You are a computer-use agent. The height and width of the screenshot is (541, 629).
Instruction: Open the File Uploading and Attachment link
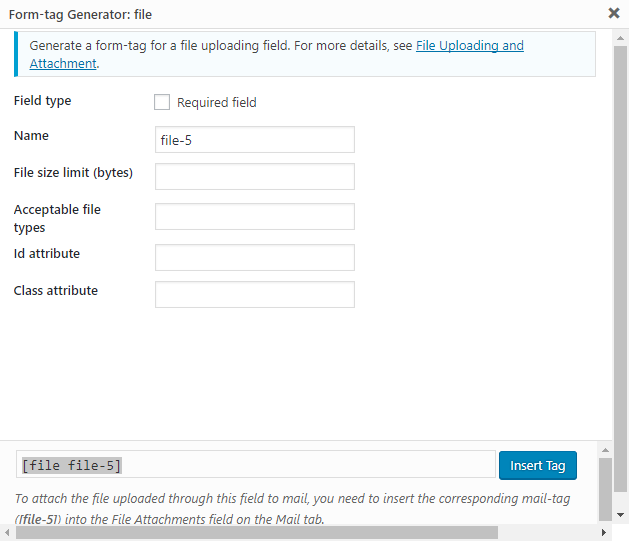[x=469, y=46]
